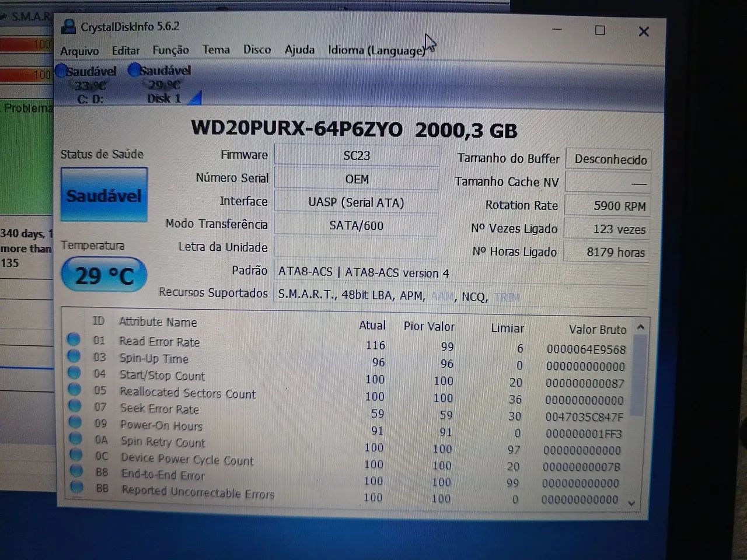Viewport: 747px width, 560px height.
Task: Click the WD20PURX-64P6ZYO model title
Action: tap(297, 128)
